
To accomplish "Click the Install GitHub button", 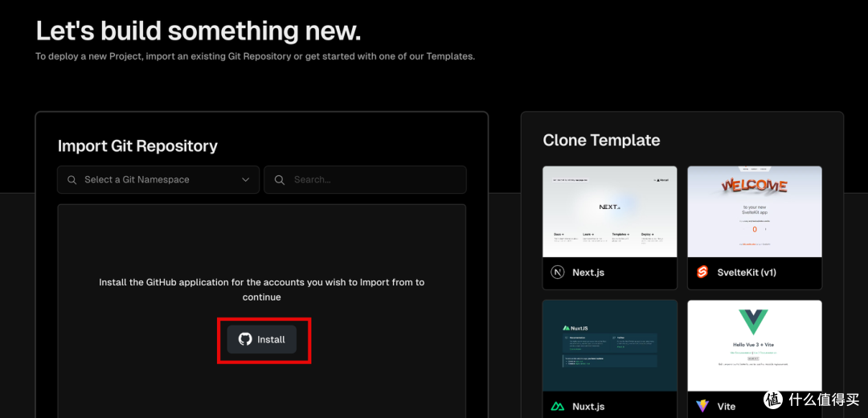I will tap(262, 339).
